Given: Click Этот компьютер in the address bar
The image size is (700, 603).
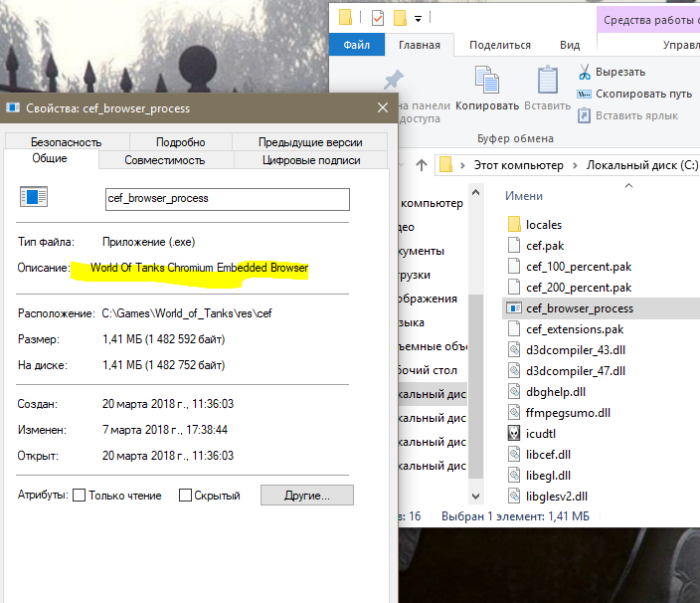Looking at the screenshot, I should tap(519, 165).
